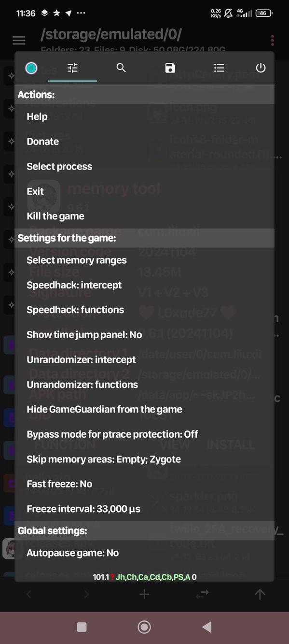The image size is (289, 644).
Task: Choose Select process from Actions menu
Action: [x=59, y=166]
